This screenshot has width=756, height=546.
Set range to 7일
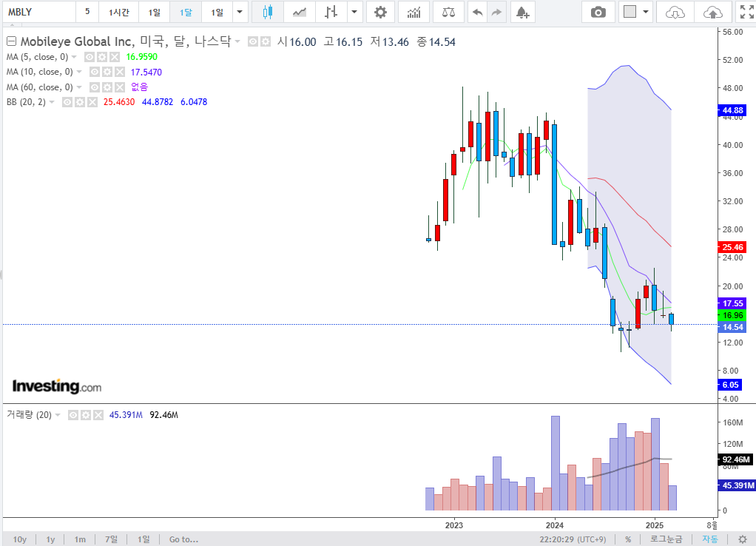click(x=112, y=539)
